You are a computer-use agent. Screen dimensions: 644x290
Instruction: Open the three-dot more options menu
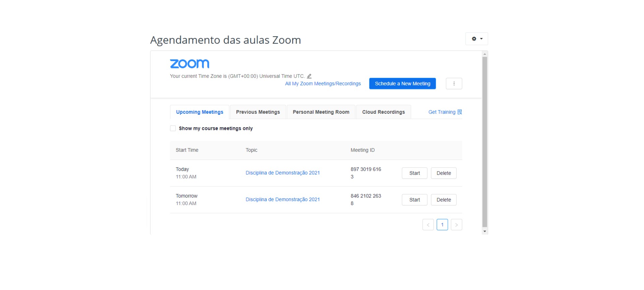tap(454, 84)
